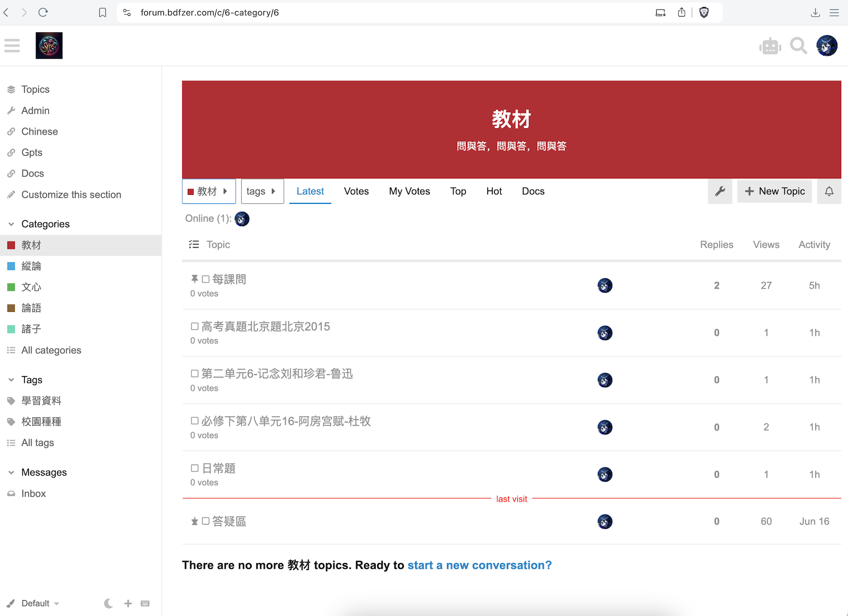848x616 pixels.
Task: Open the tags filter dropdown
Action: tap(262, 191)
